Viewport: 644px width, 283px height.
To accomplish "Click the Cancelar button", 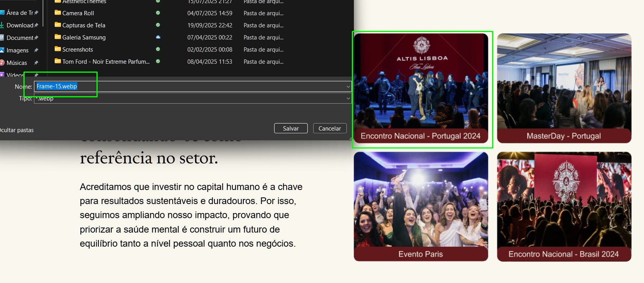I will [330, 128].
